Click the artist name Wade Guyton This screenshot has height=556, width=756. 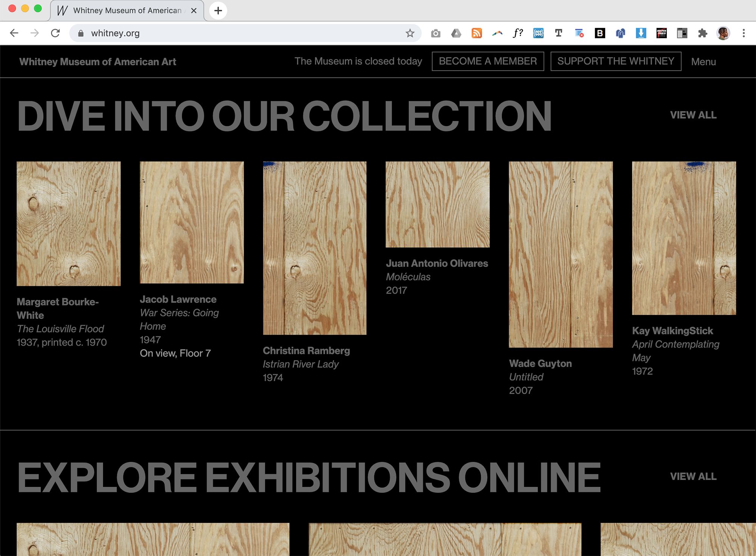[541, 363]
